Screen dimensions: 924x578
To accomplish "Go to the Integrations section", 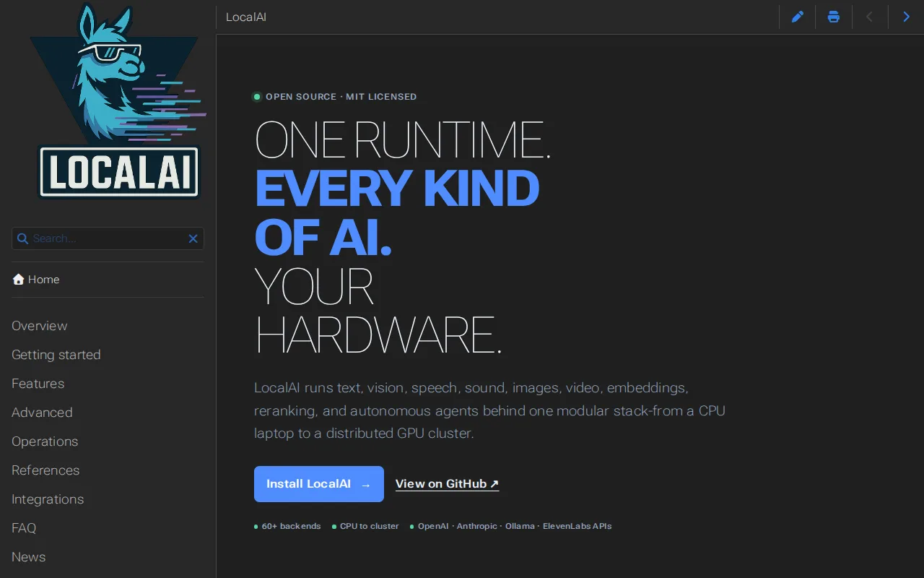I will (x=48, y=499).
